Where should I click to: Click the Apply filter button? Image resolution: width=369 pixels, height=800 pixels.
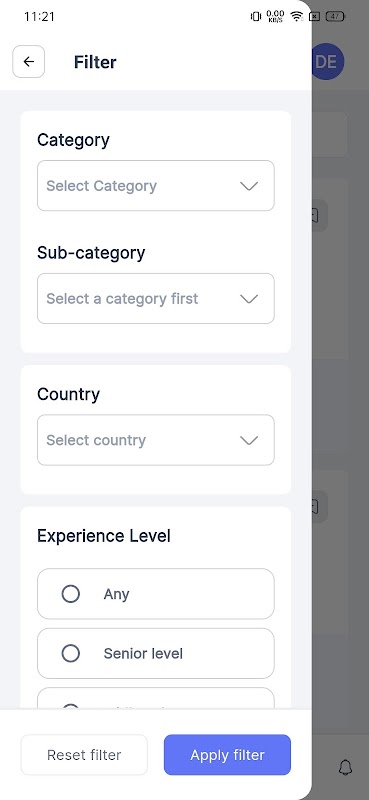click(227, 755)
